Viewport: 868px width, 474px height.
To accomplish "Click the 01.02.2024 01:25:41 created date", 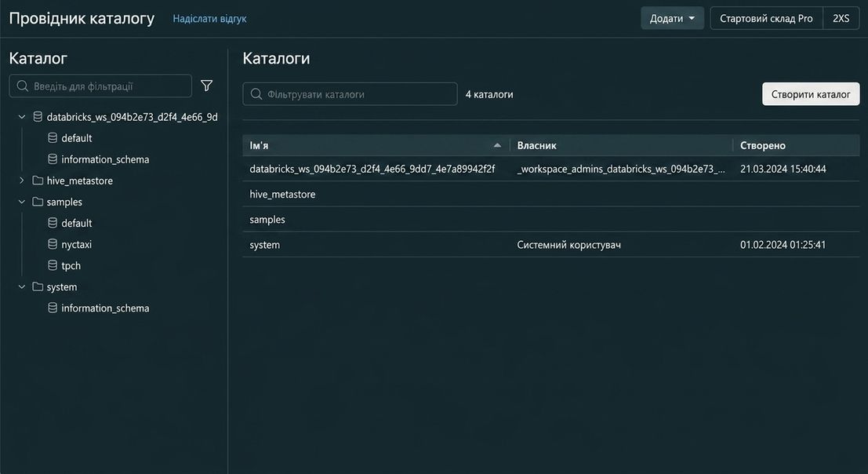I will 783,245.
